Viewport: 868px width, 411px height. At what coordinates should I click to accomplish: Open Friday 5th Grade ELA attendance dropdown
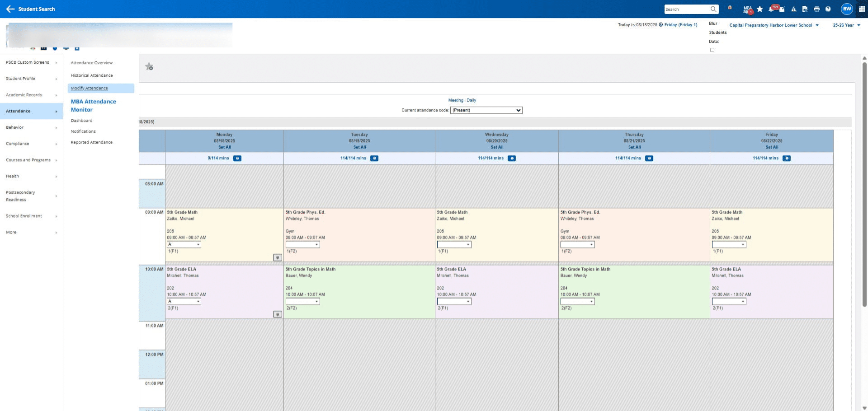(x=729, y=302)
